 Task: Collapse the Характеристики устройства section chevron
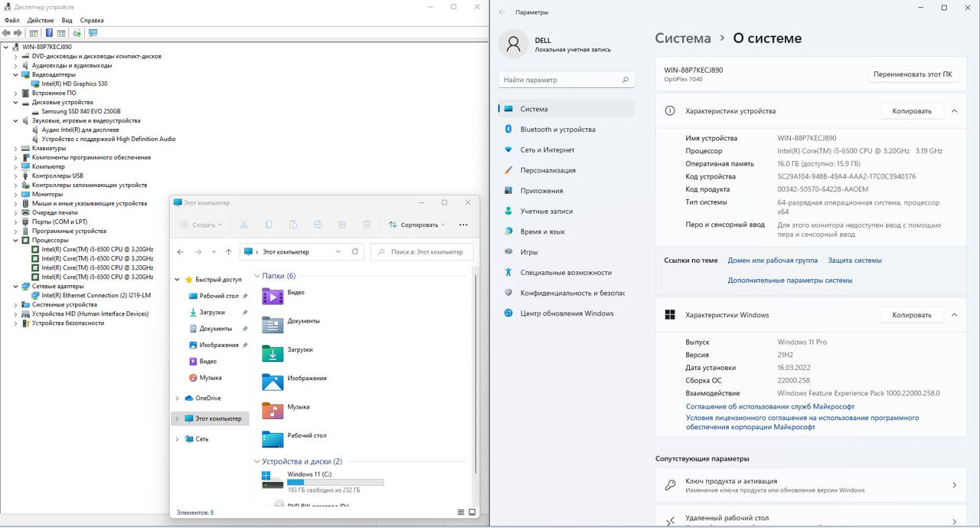(x=954, y=111)
